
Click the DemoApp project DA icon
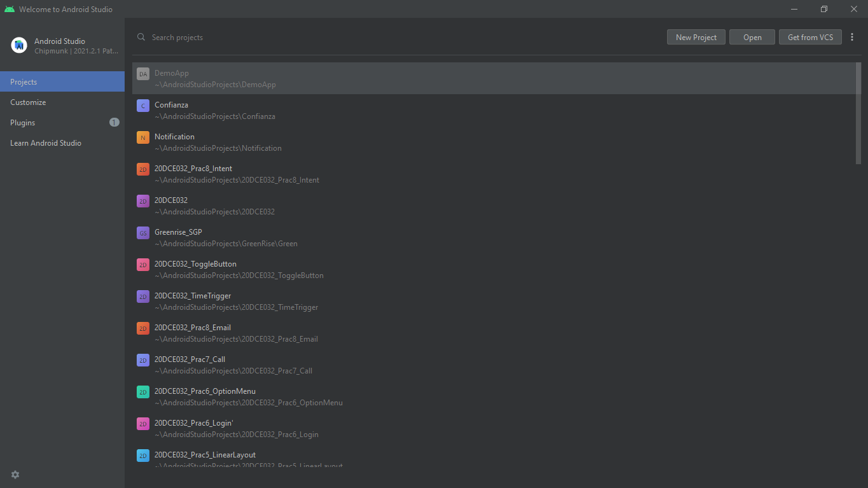(x=143, y=74)
